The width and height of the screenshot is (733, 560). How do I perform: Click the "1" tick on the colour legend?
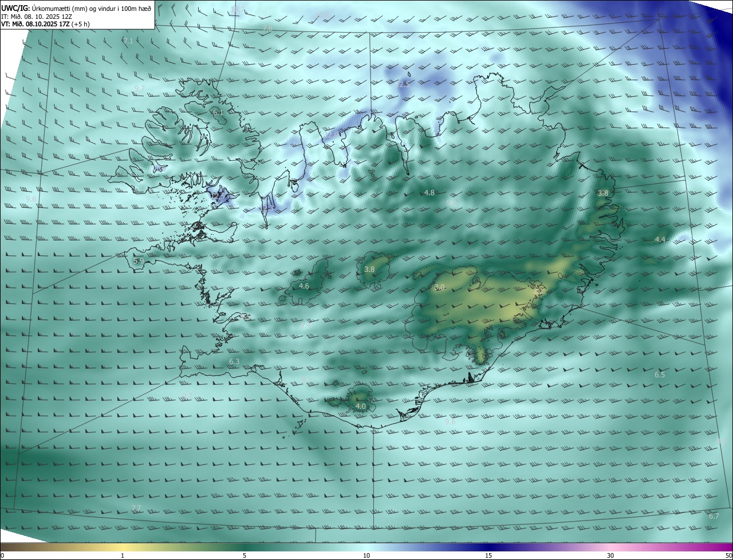pyautogui.click(x=123, y=555)
